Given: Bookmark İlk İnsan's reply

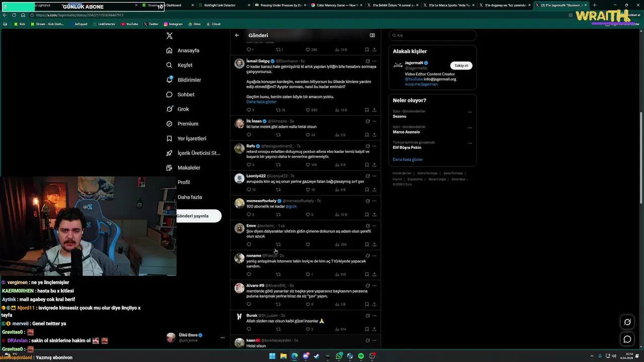Looking at the screenshot, I should click(x=367, y=135).
